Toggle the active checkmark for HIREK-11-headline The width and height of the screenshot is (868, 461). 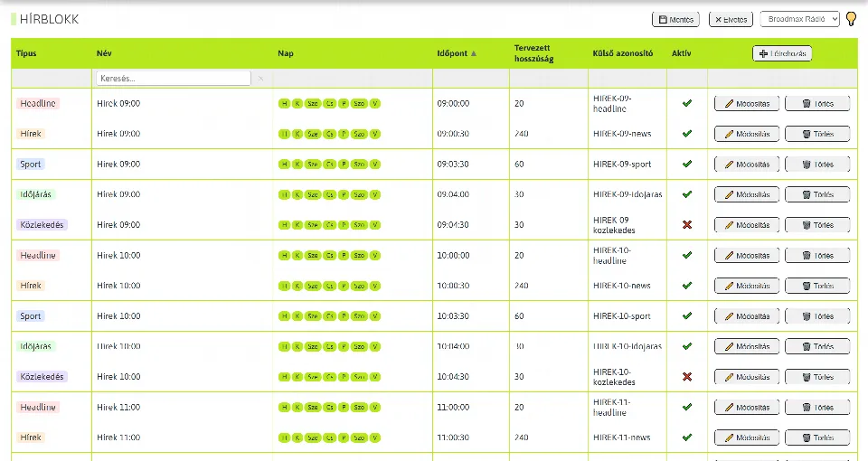[687, 407]
